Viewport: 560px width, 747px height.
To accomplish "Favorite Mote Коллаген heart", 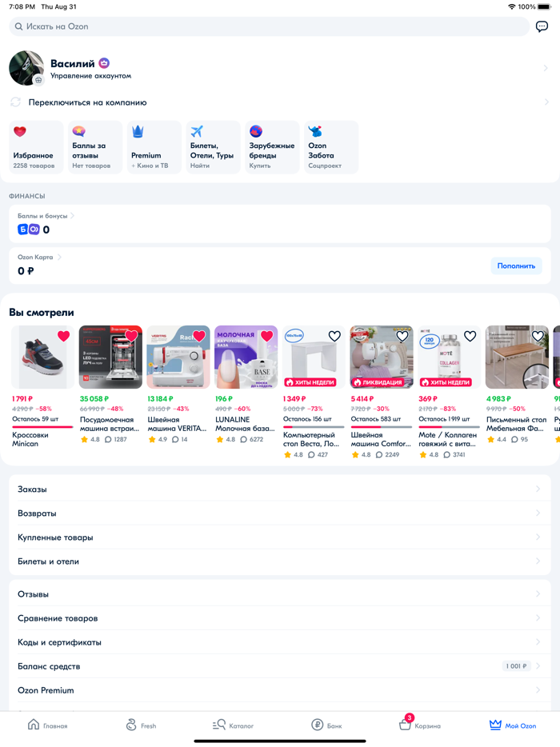I will coord(470,336).
